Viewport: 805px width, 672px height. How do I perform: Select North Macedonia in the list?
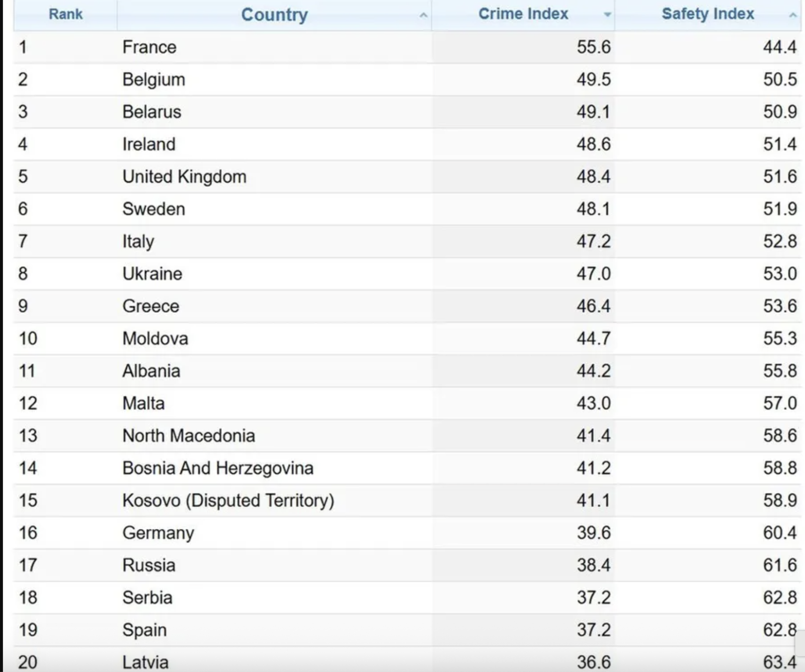pos(189,435)
